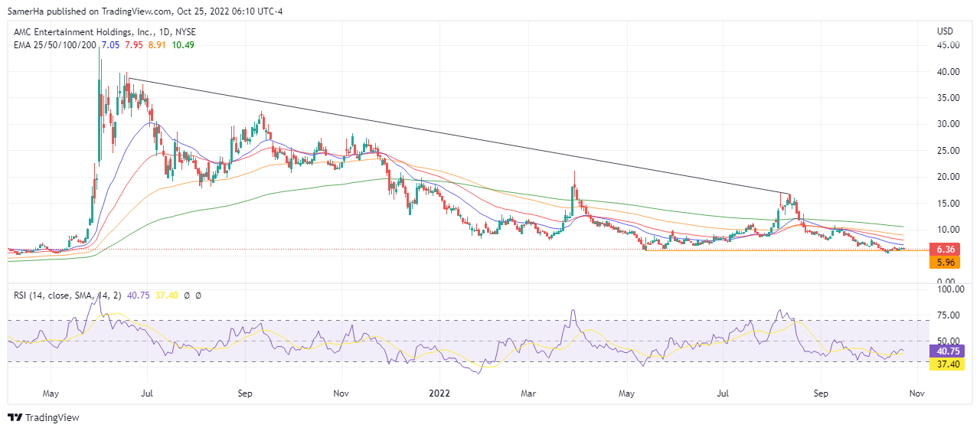Click the red 6.36 current price tag
The height and width of the screenshot is (431, 980).
pos(946,250)
